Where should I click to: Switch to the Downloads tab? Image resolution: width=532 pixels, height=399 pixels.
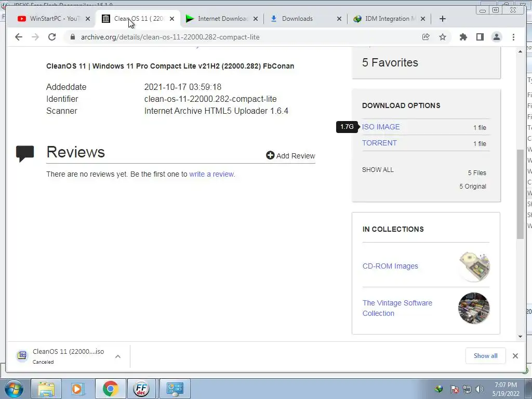pos(304,19)
